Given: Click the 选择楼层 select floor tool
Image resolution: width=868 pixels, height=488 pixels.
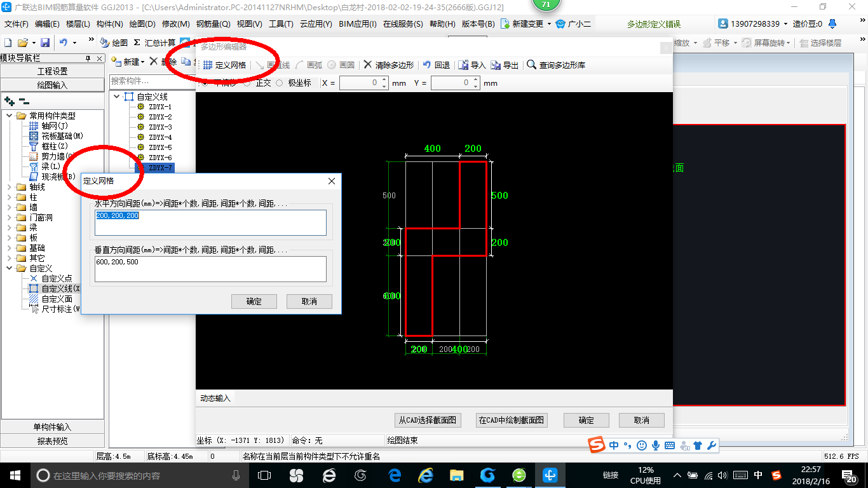Looking at the screenshot, I should tap(820, 43).
